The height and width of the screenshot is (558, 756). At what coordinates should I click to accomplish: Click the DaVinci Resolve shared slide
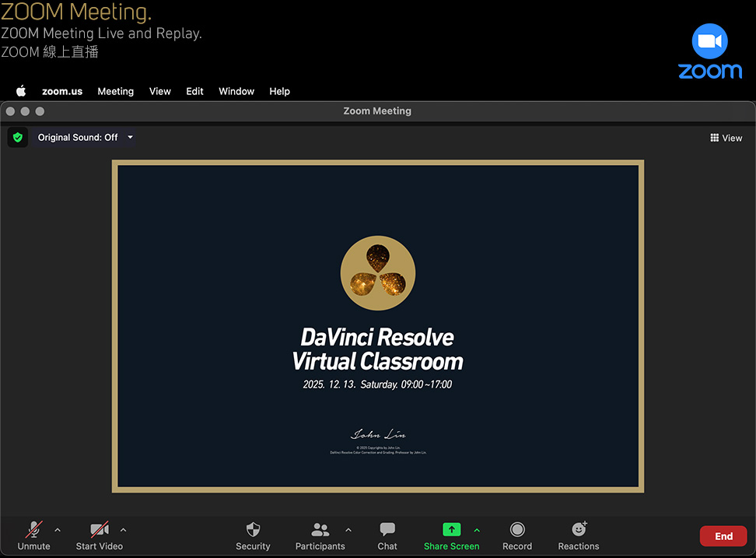[377, 326]
